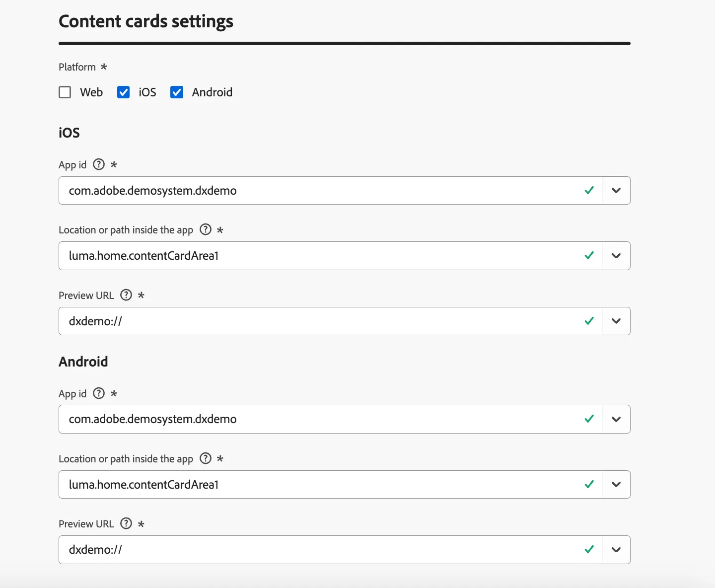Open Android Location or path dropdown
Viewport: 715px width, 588px height.
[616, 484]
